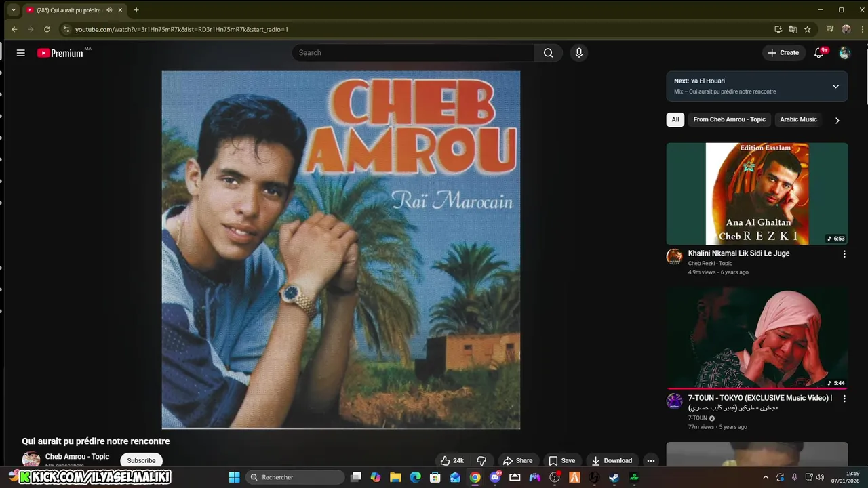Open File Explorer from taskbar

[x=395, y=477]
